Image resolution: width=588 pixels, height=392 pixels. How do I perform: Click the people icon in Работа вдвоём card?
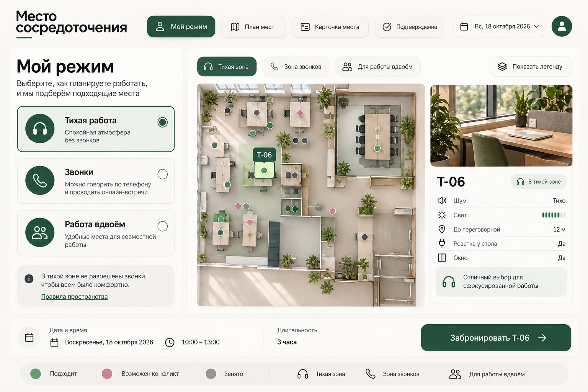pos(40,232)
